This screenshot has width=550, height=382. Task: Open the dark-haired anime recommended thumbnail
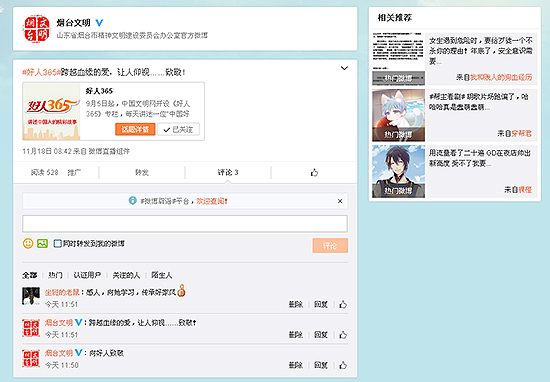pos(398,171)
